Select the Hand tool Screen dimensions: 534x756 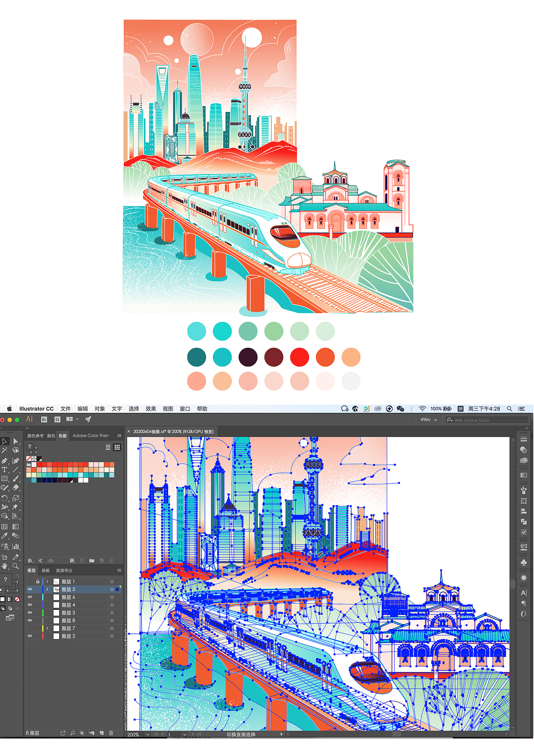[x=5, y=566]
